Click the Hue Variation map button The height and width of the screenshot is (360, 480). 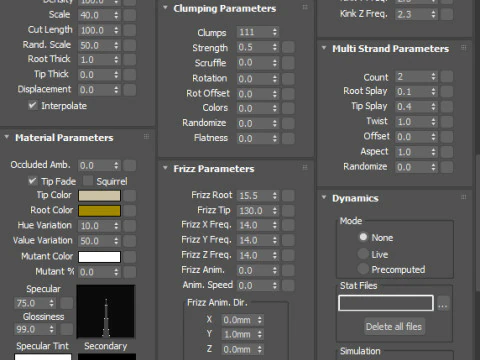[x=130, y=226]
